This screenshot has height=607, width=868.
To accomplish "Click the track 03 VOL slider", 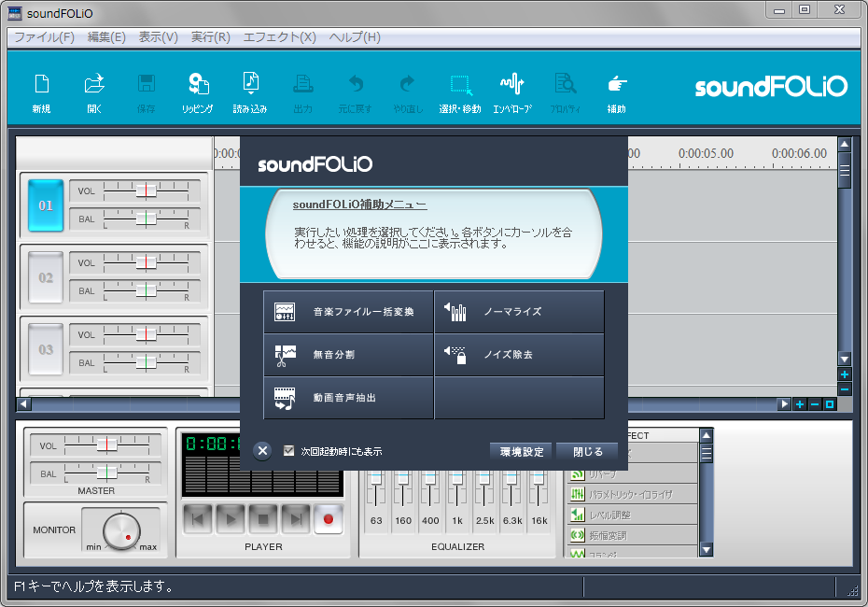I will [x=147, y=335].
